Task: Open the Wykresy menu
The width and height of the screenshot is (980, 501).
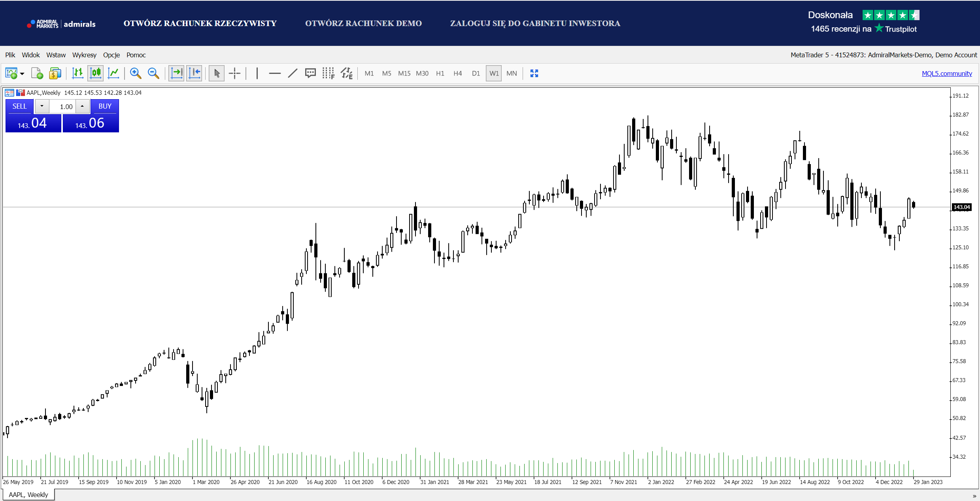Action: pyautogui.click(x=84, y=55)
